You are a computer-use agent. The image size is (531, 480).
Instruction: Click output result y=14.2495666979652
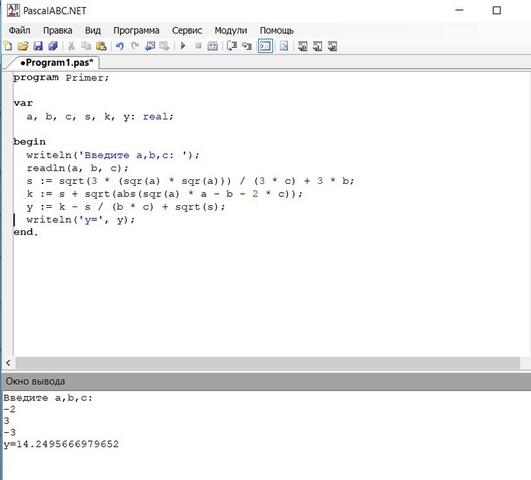61,444
